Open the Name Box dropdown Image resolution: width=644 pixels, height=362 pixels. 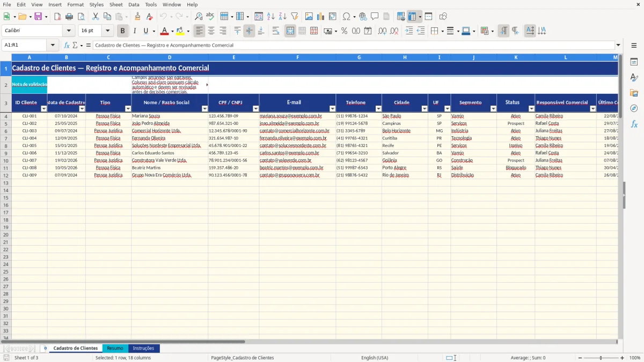(x=53, y=46)
